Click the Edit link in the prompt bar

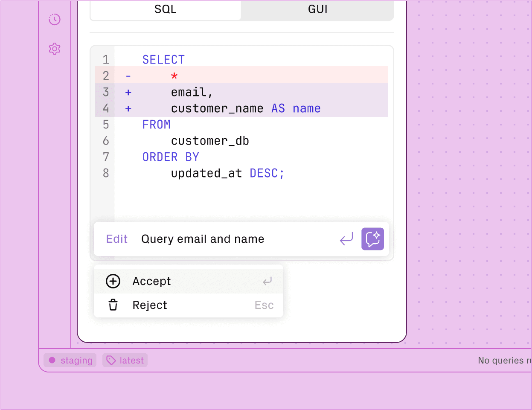[x=116, y=239]
